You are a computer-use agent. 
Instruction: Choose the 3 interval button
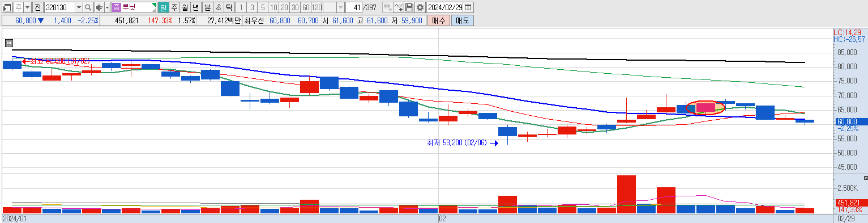point(252,7)
